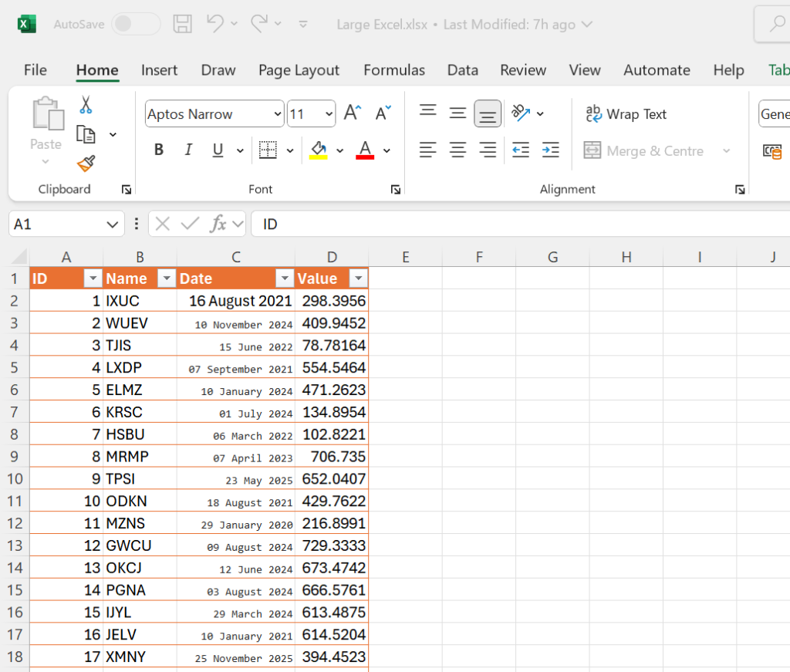This screenshot has height=672, width=790.
Task: Align text right
Action: click(x=488, y=150)
